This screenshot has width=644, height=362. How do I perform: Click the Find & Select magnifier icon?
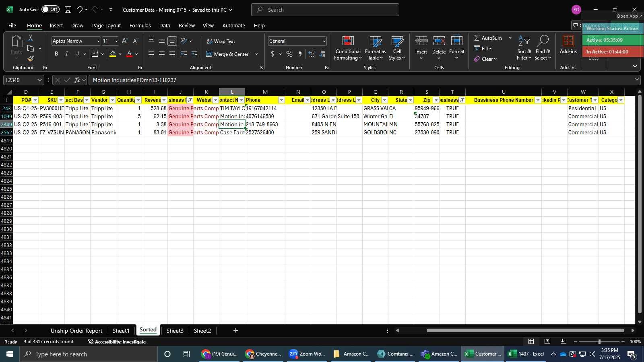(543, 48)
